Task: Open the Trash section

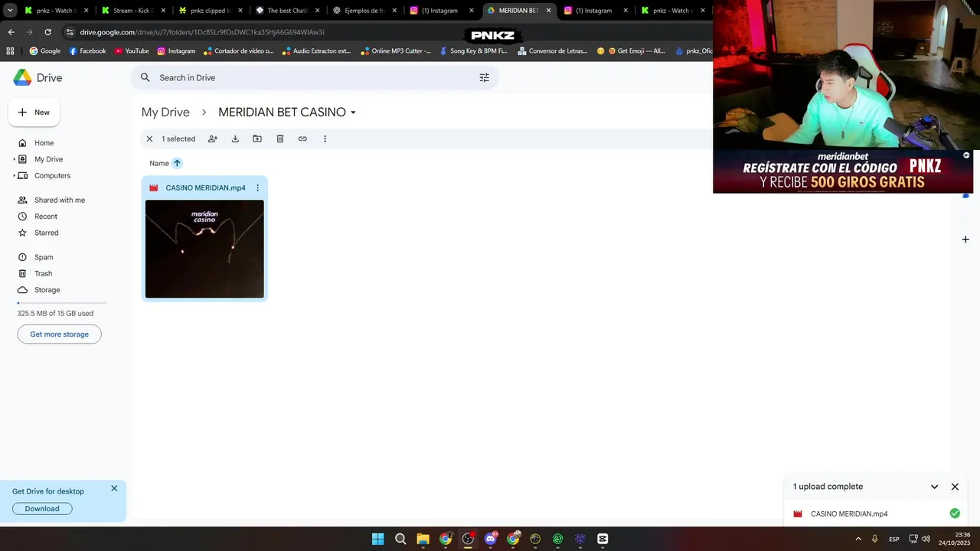Action: pos(43,273)
